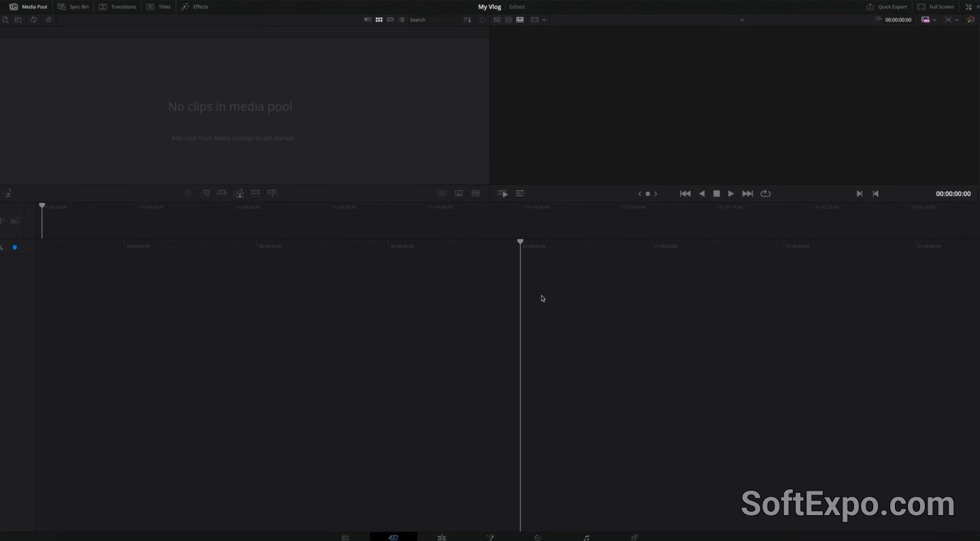The width and height of the screenshot is (980, 541).
Task: Open the Transitions panel
Action: [118, 6]
